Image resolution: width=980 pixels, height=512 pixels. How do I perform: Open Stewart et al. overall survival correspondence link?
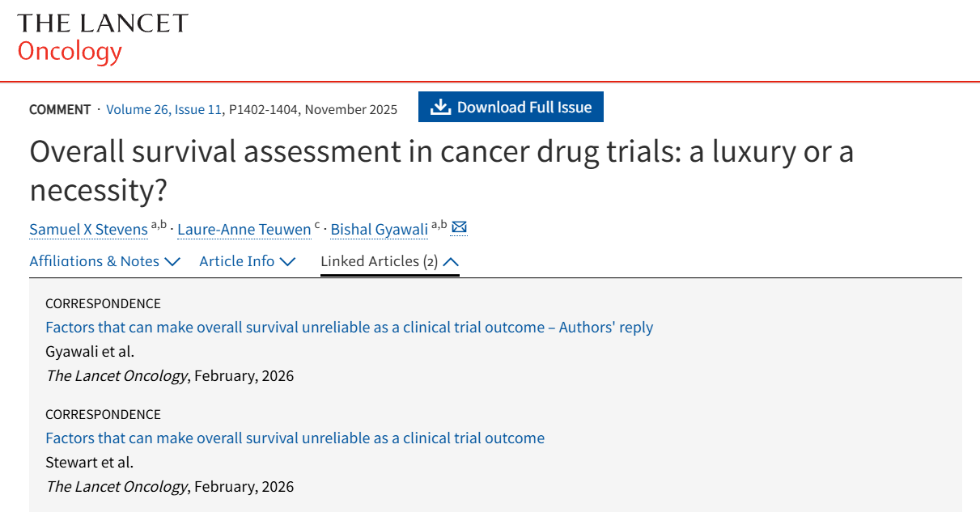click(x=295, y=438)
